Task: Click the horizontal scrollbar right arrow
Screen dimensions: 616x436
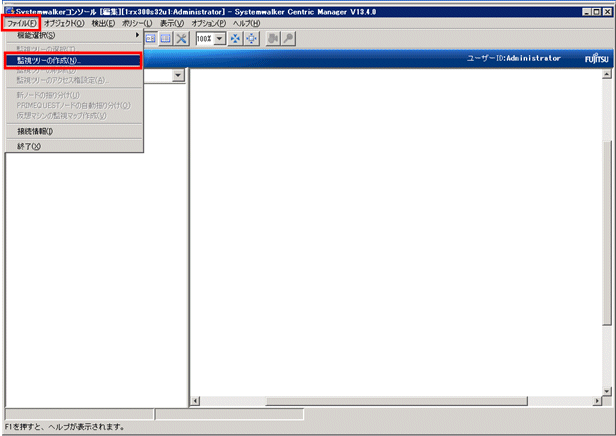Action: (597, 401)
